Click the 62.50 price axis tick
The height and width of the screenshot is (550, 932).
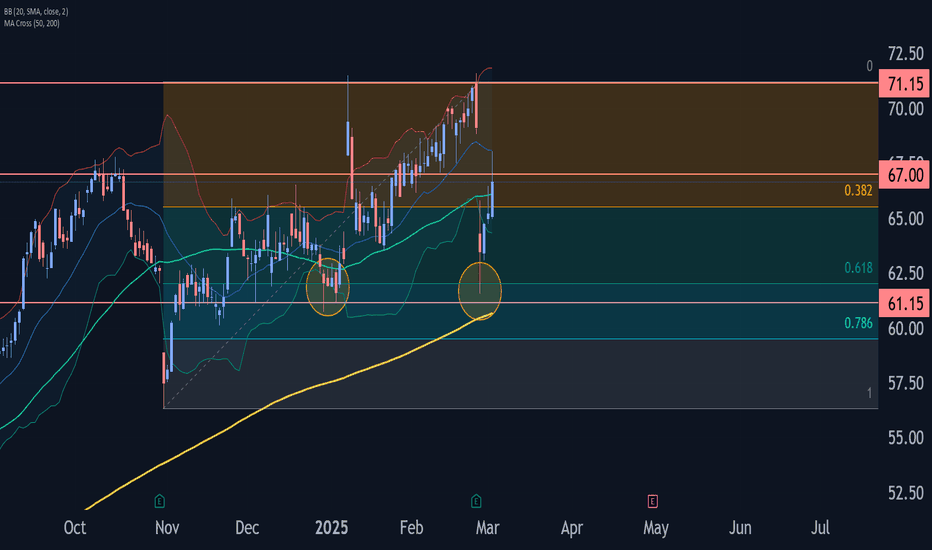coord(906,274)
